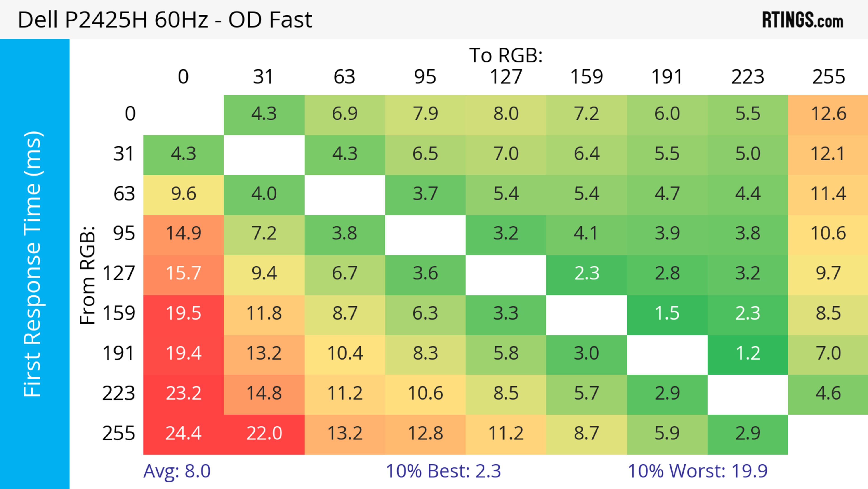Select the 255 column header

pos(828,77)
